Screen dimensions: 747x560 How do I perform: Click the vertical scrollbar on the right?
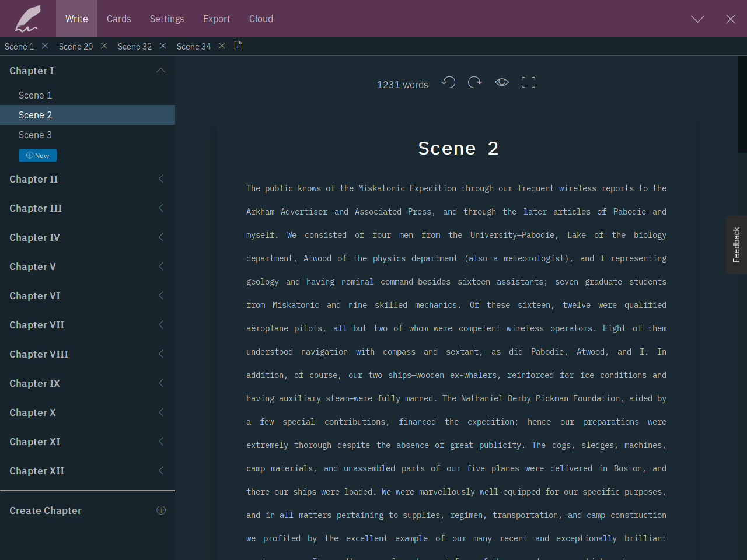742,104
